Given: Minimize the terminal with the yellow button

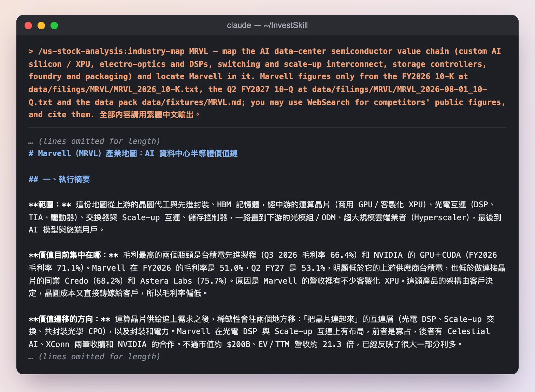Looking at the screenshot, I should (x=41, y=26).
